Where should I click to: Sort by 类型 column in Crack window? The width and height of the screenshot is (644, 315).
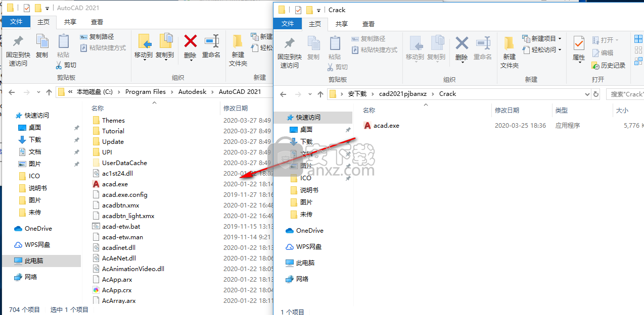click(561, 110)
